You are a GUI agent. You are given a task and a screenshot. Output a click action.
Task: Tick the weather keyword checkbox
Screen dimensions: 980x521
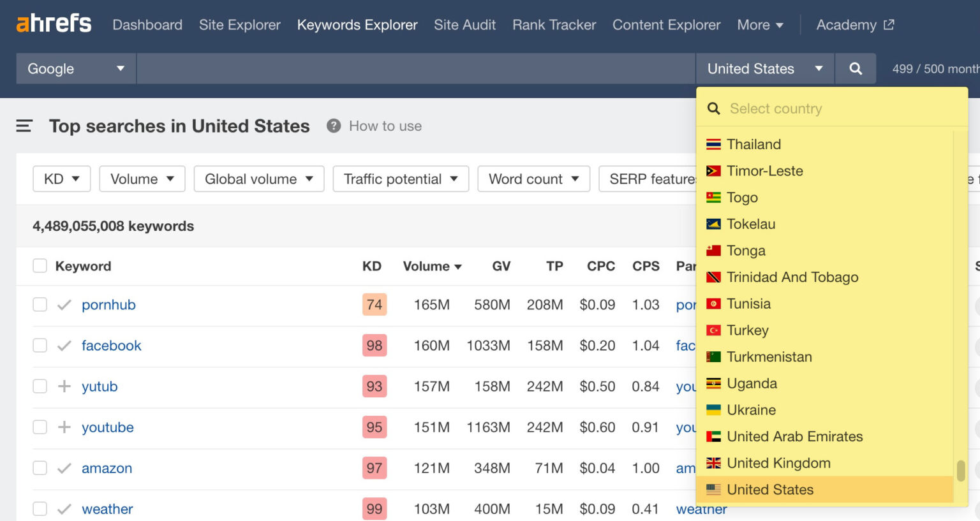tap(40, 509)
